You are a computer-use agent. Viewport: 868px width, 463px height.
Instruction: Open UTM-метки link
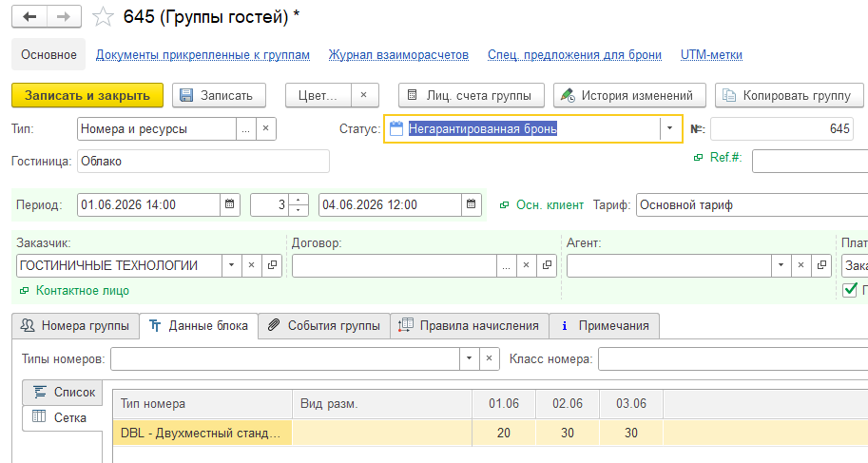pyautogui.click(x=711, y=55)
